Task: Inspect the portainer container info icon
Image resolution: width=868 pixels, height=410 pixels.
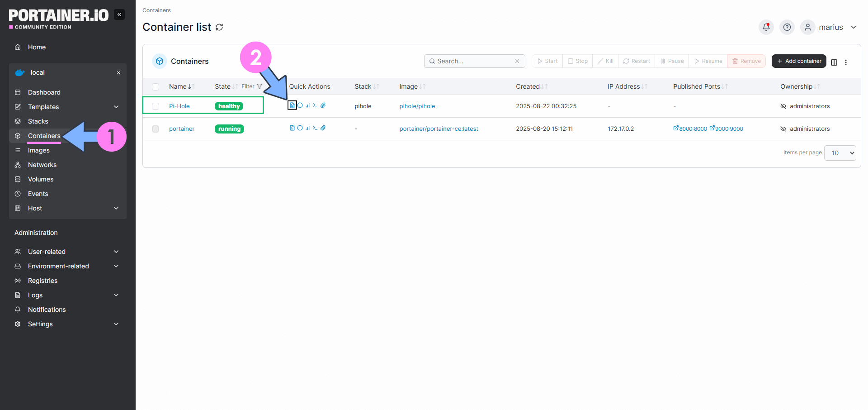Action: (300, 128)
